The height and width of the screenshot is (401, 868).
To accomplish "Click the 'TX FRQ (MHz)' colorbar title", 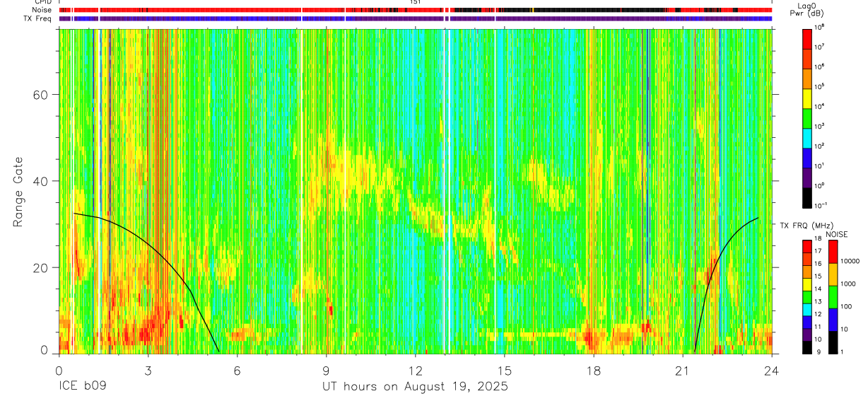I will (x=807, y=225).
